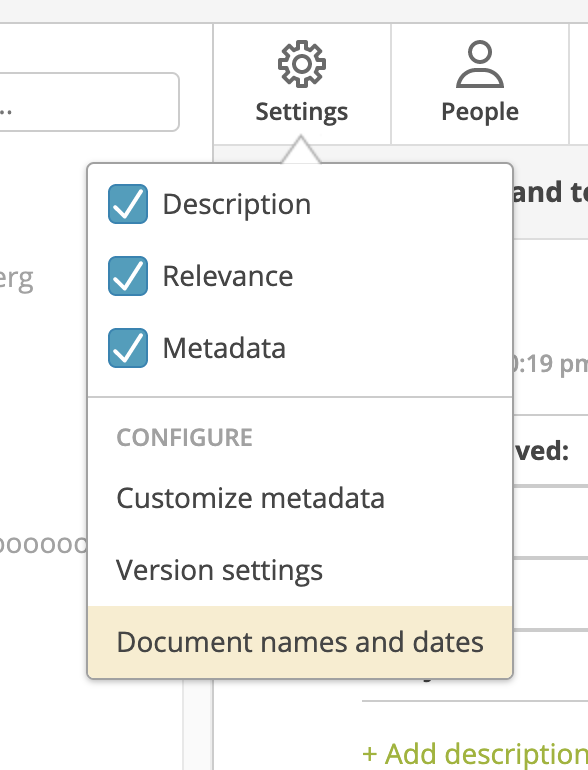Click the Metadata option label text
Viewport: 588px width, 770px height.
click(224, 348)
